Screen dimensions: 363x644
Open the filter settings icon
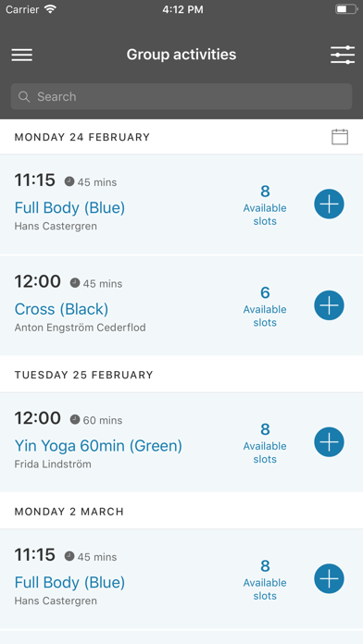click(x=343, y=55)
